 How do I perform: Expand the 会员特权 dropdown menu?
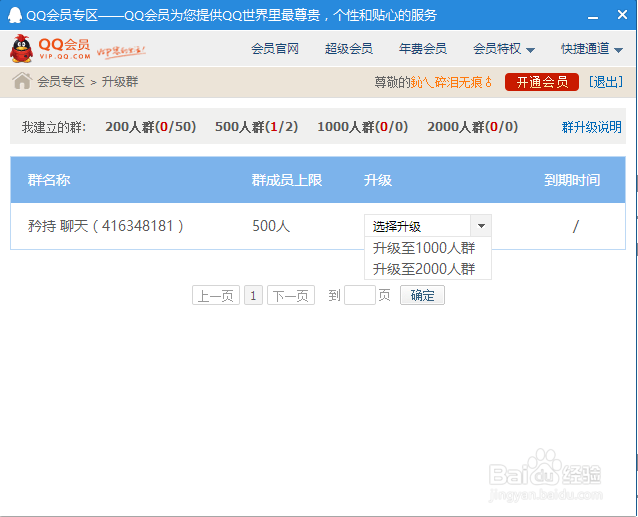pyautogui.click(x=504, y=49)
